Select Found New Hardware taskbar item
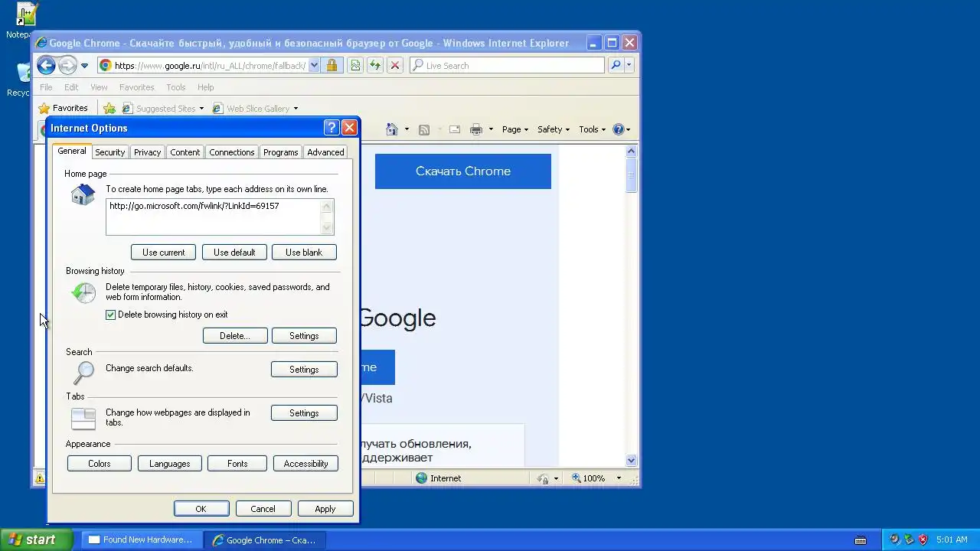The height and width of the screenshot is (551, 980). point(141,540)
